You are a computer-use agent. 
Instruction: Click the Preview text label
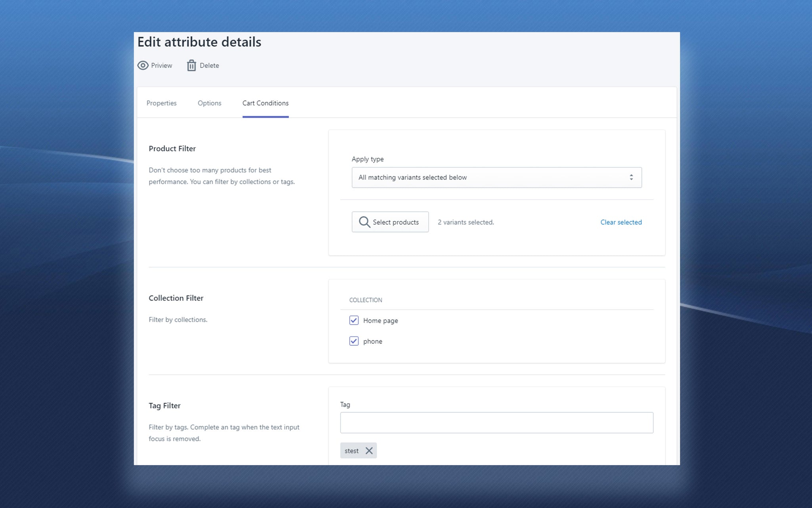(x=161, y=65)
